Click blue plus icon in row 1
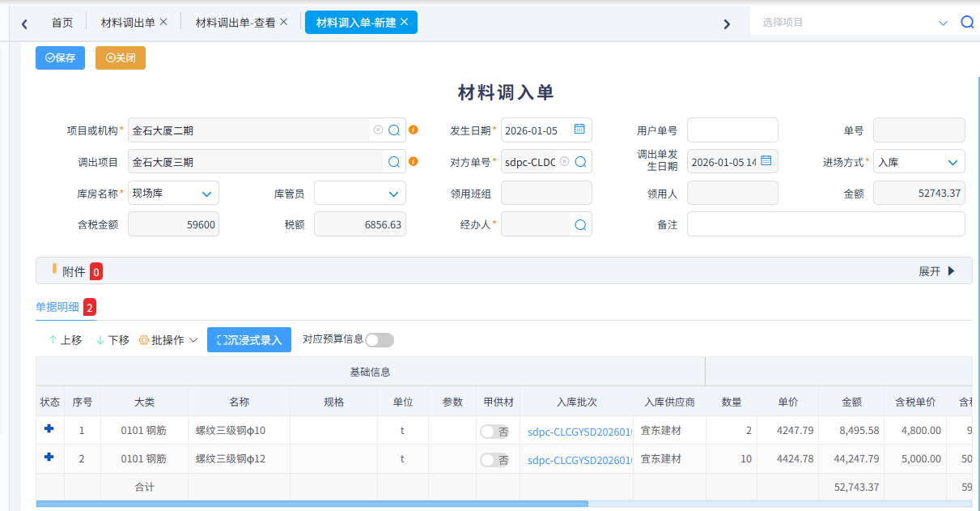 [49, 429]
